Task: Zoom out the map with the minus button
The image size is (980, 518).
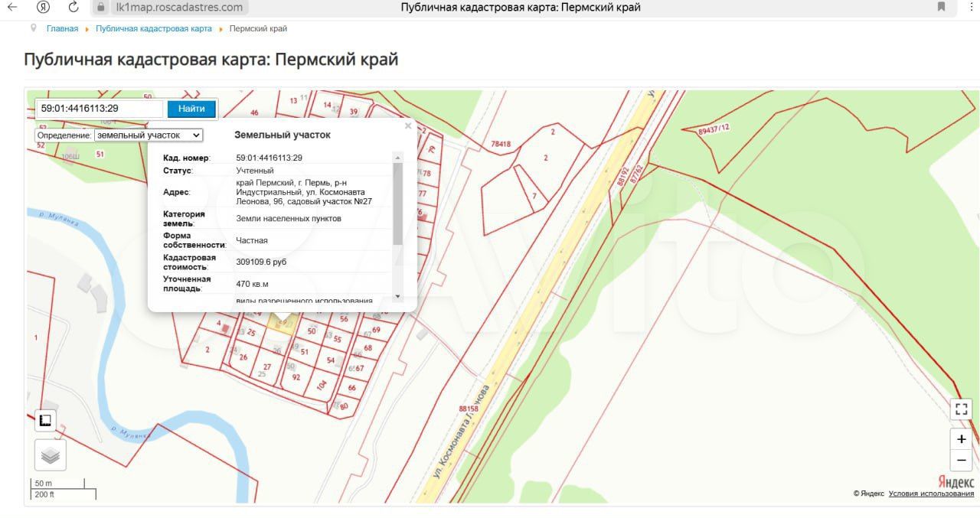Action: pos(961,460)
